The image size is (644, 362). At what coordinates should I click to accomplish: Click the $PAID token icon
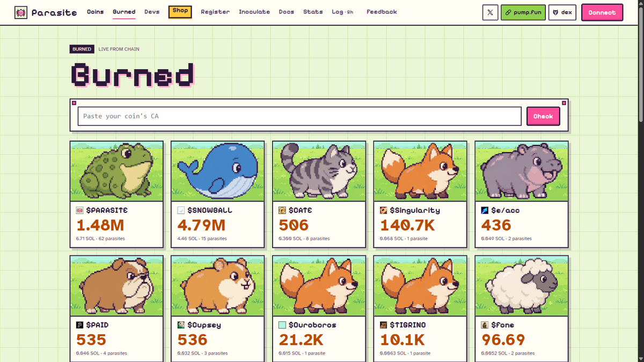coord(80,325)
